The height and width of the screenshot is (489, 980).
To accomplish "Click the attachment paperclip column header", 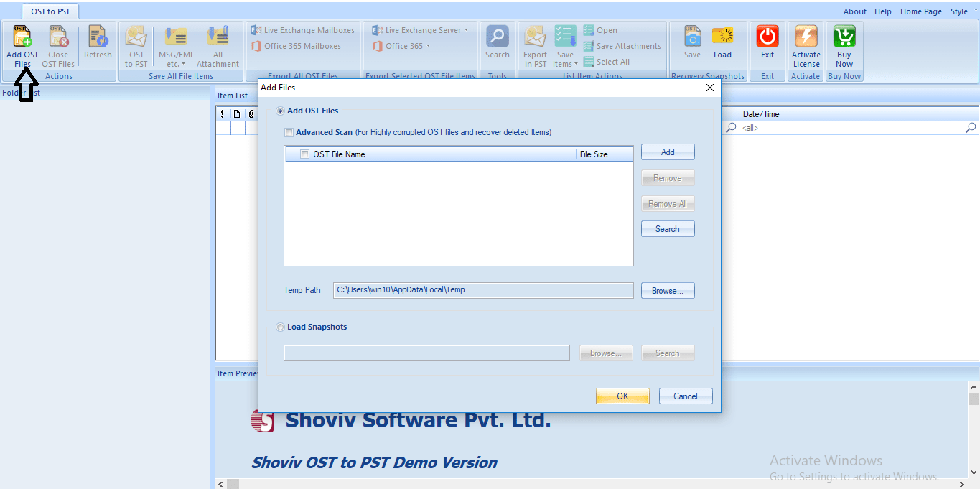I will pyautogui.click(x=251, y=113).
